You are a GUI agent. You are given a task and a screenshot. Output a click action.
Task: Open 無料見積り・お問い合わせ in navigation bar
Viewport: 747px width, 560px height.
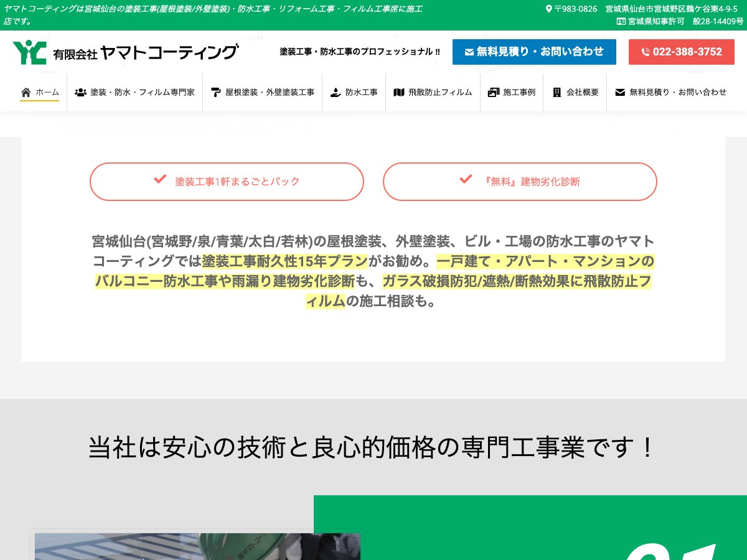(670, 92)
